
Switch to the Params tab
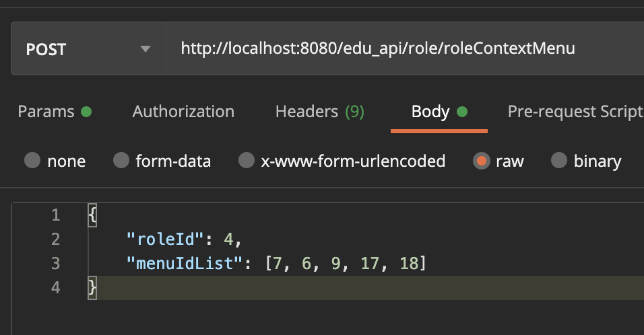46,112
